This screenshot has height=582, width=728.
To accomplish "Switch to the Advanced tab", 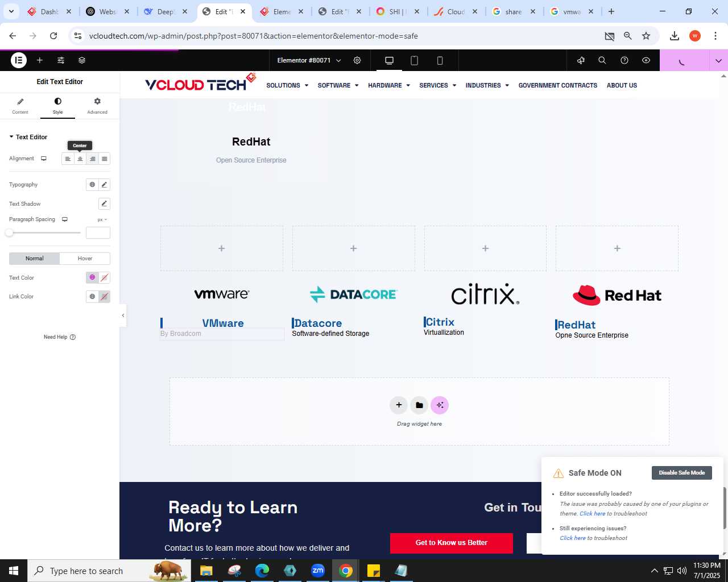I will 97,106.
